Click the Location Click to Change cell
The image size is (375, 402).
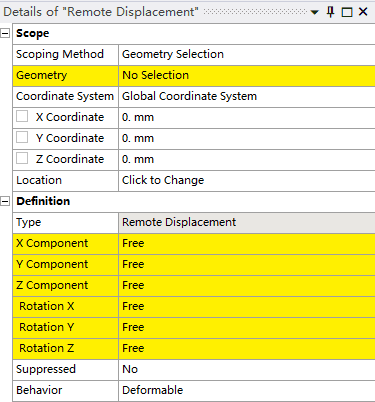[x=247, y=180]
